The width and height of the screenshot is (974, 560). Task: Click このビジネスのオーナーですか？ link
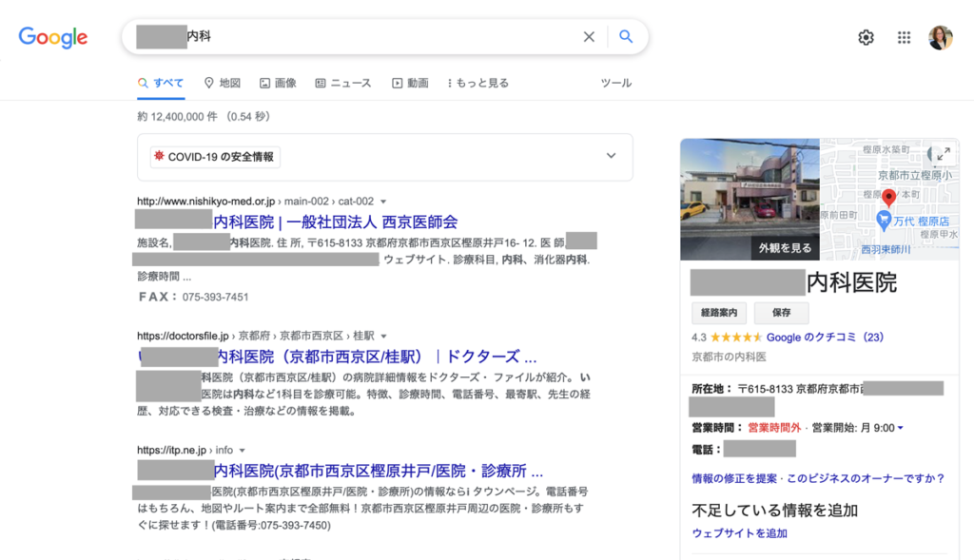click(x=866, y=478)
